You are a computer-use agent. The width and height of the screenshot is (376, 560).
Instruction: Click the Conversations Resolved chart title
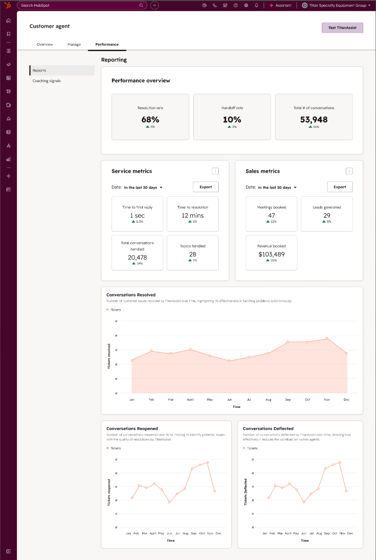pos(131,295)
